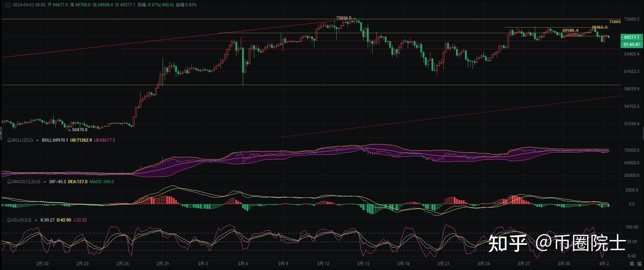Image resolution: width=644 pixels, height=270 pixels.
Task: Click the 73680.2 price axis label
Action: [632, 19]
